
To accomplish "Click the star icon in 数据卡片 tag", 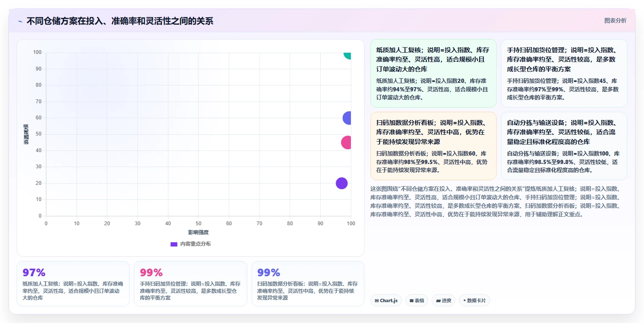I will (x=464, y=301).
